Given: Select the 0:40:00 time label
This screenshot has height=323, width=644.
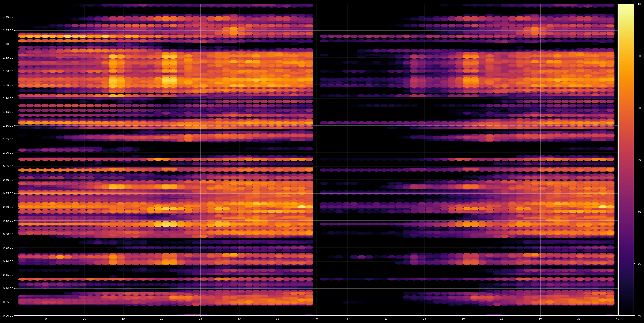Looking at the screenshot, I should [x=8, y=207].
